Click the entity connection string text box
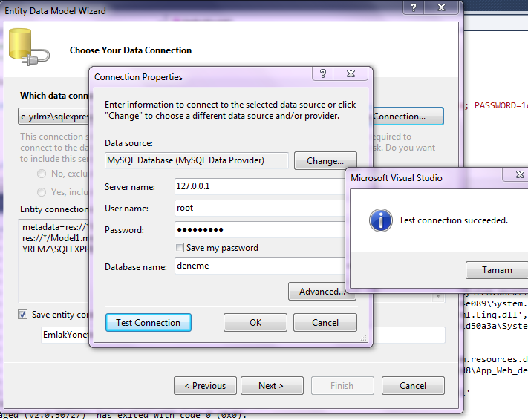 pyautogui.click(x=54, y=260)
